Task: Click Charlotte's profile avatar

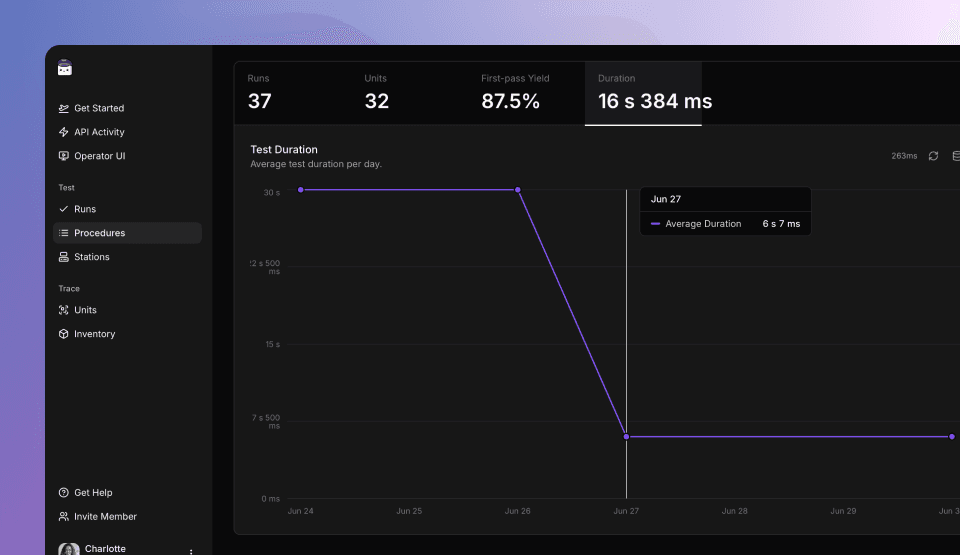Action: [x=69, y=549]
